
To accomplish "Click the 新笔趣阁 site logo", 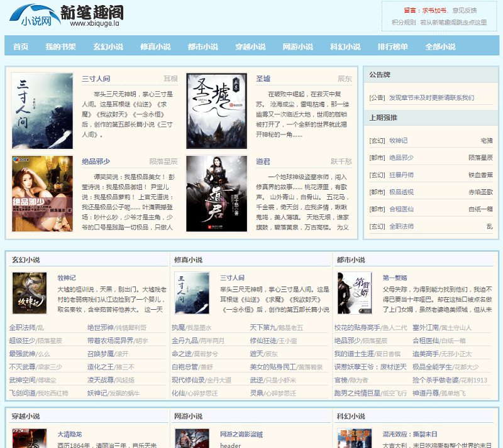I will point(67,16).
